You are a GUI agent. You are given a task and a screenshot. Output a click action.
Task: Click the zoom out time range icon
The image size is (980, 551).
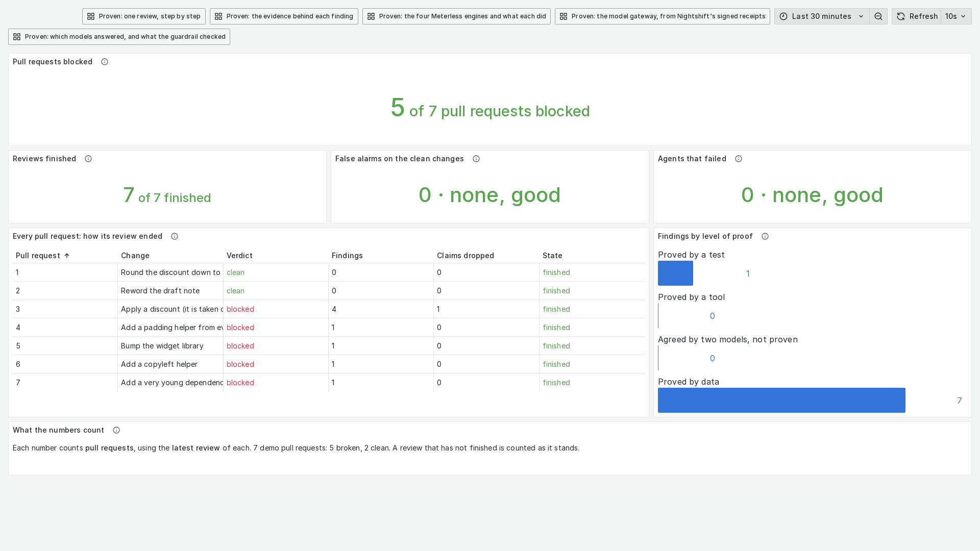(x=878, y=16)
